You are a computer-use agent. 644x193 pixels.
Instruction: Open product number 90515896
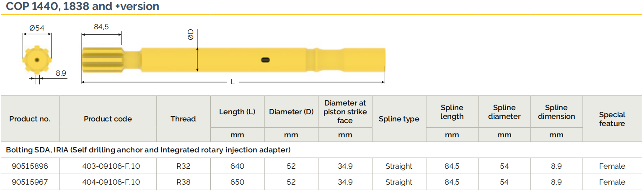point(30,166)
